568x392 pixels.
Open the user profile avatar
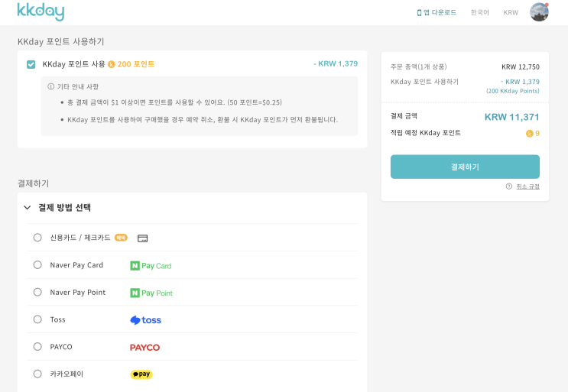coord(539,12)
